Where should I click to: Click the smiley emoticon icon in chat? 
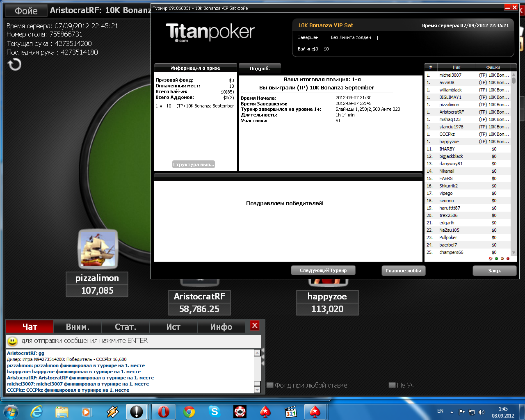tap(13, 341)
